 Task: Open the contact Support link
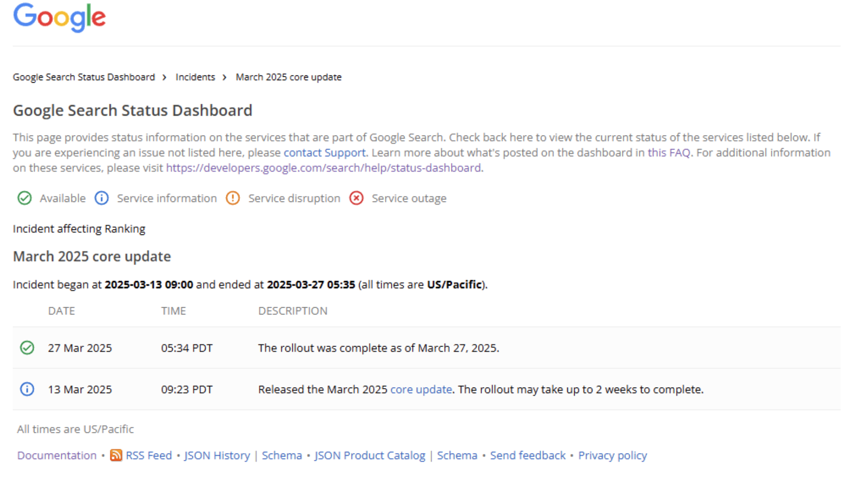click(325, 153)
